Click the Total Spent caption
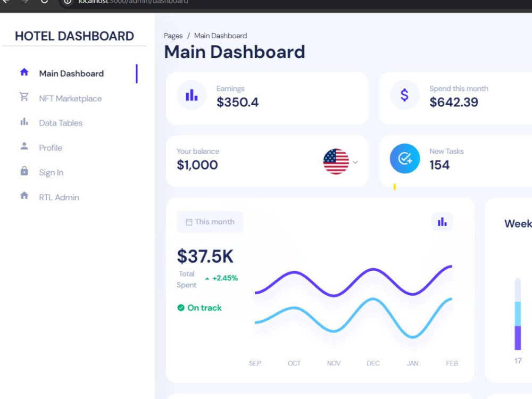Image resolution: width=532 pixels, height=399 pixels. 187,279
